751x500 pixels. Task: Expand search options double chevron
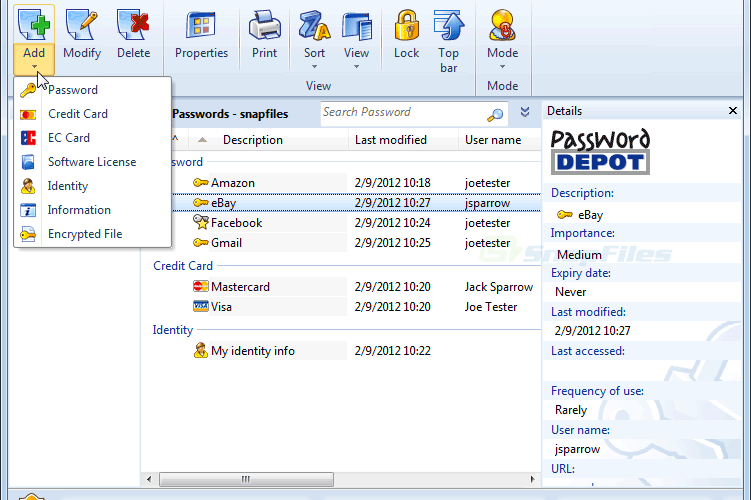pos(525,112)
